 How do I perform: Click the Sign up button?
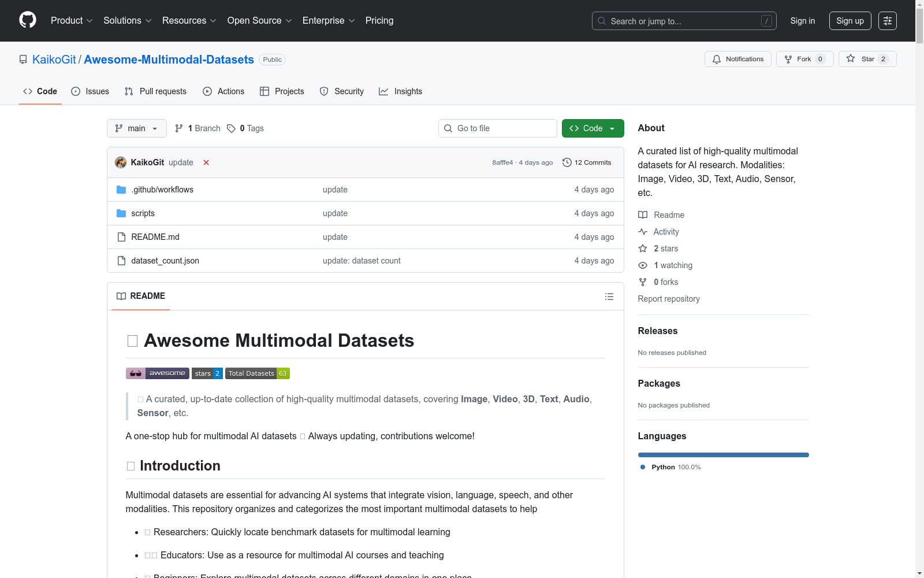point(850,21)
